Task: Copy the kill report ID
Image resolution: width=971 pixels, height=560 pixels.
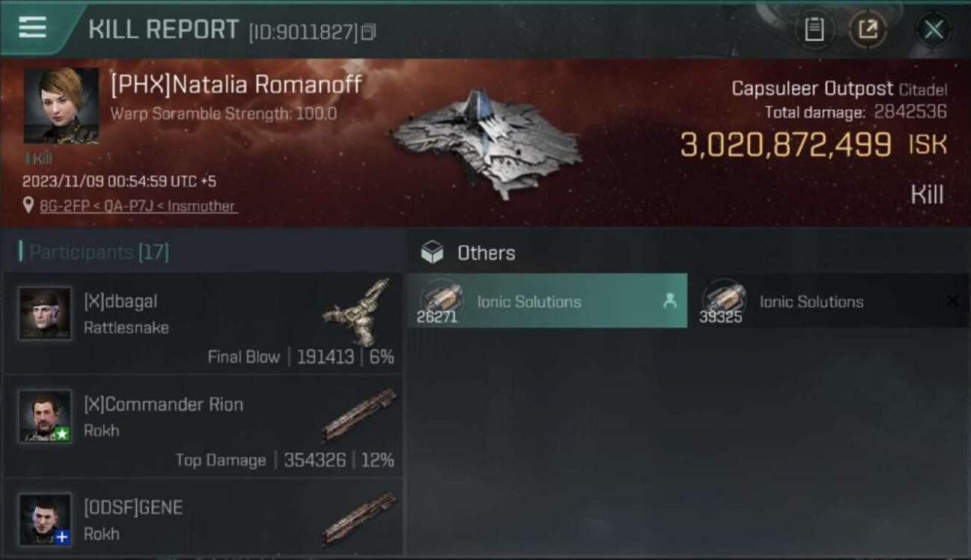Action: pyautogui.click(x=368, y=32)
